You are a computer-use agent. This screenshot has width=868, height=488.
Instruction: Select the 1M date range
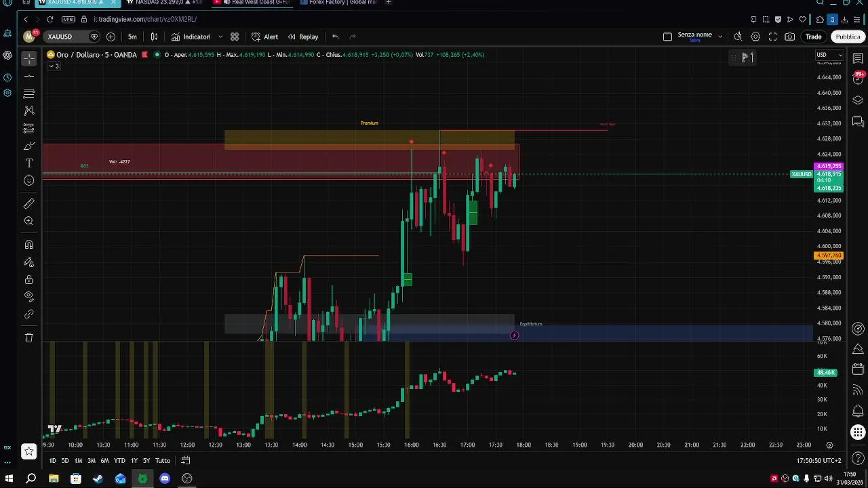coord(78,461)
